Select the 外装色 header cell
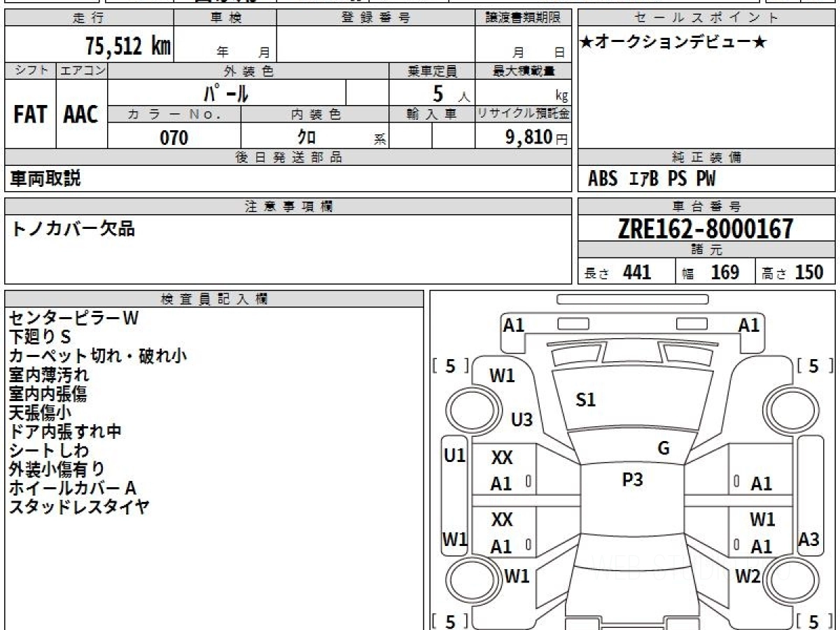840x630 pixels. coord(248,71)
